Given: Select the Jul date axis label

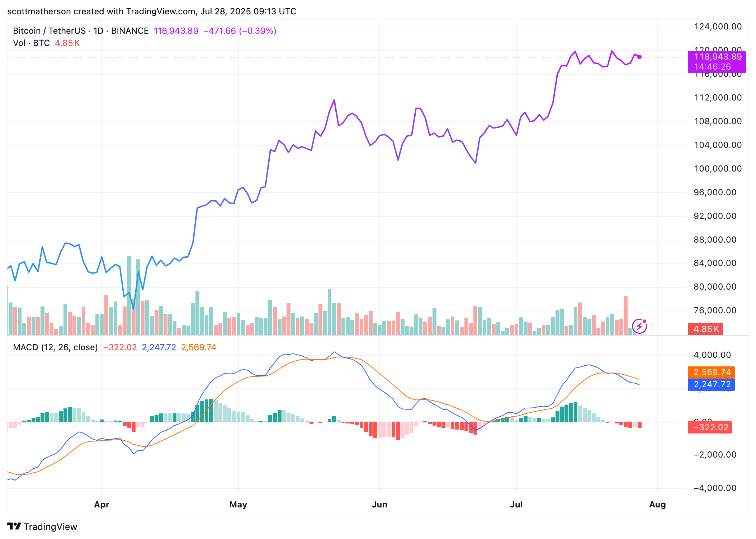Looking at the screenshot, I should [x=516, y=505].
